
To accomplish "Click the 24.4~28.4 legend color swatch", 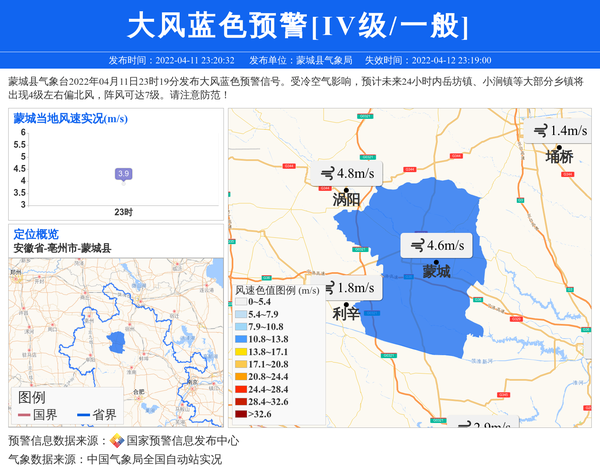I will click(241, 389).
